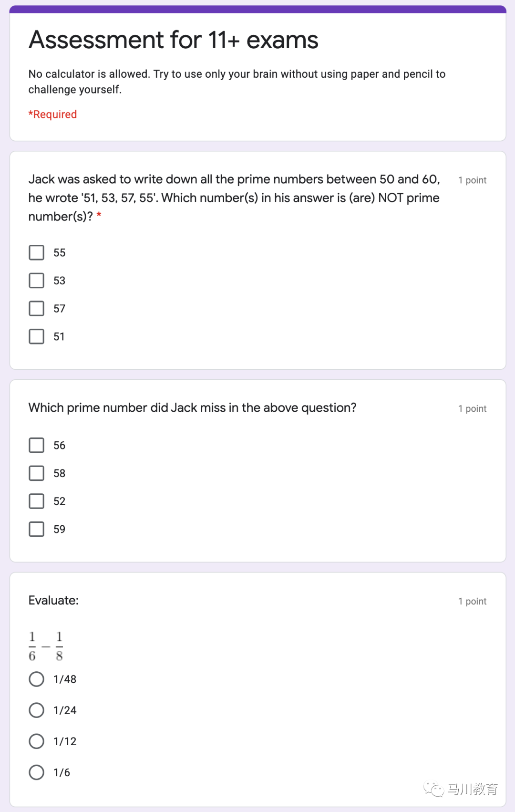Click the 'Assessment for 11+ exams' title
The image size is (515, 812).
174,40
